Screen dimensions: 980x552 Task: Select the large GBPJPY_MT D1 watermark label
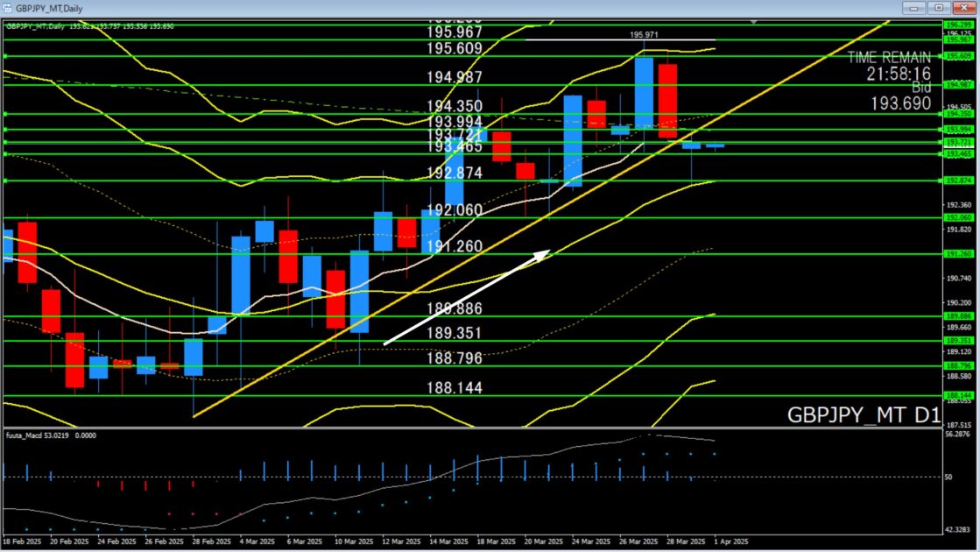[863, 414]
